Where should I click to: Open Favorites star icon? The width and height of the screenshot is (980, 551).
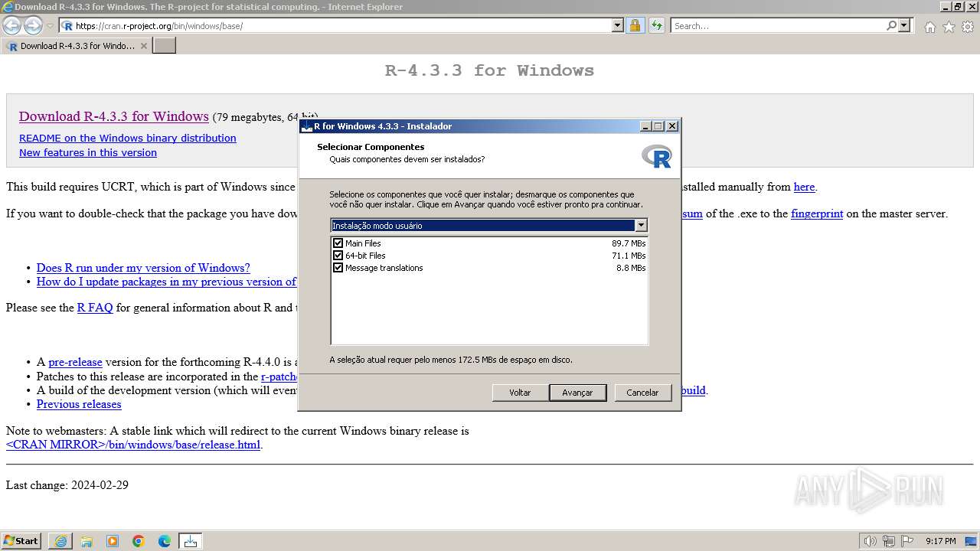click(949, 27)
